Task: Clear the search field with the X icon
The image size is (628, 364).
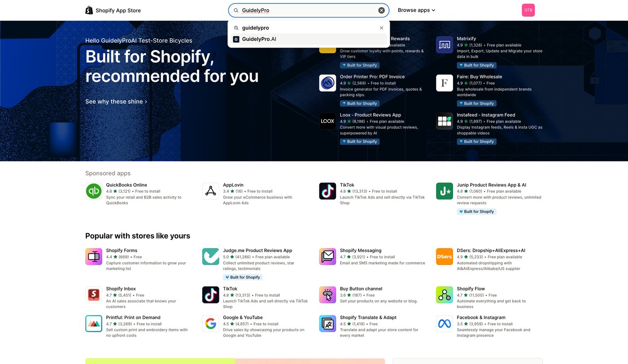Action: coord(381,10)
